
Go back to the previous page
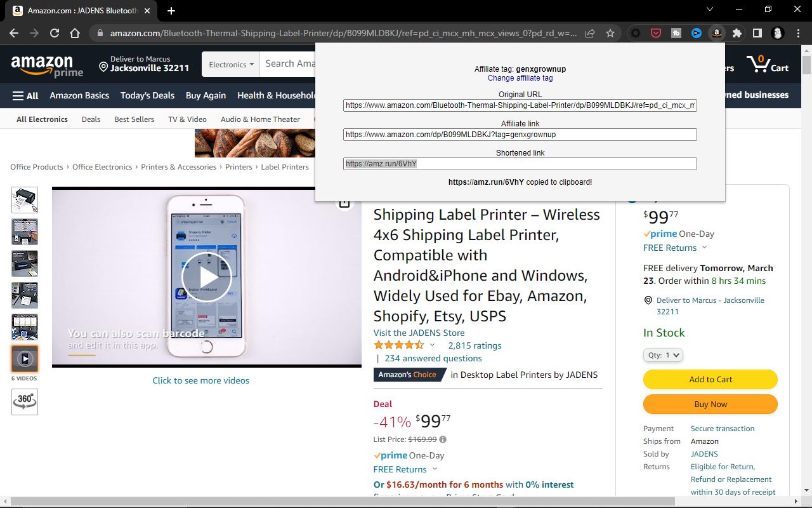pos(14,33)
